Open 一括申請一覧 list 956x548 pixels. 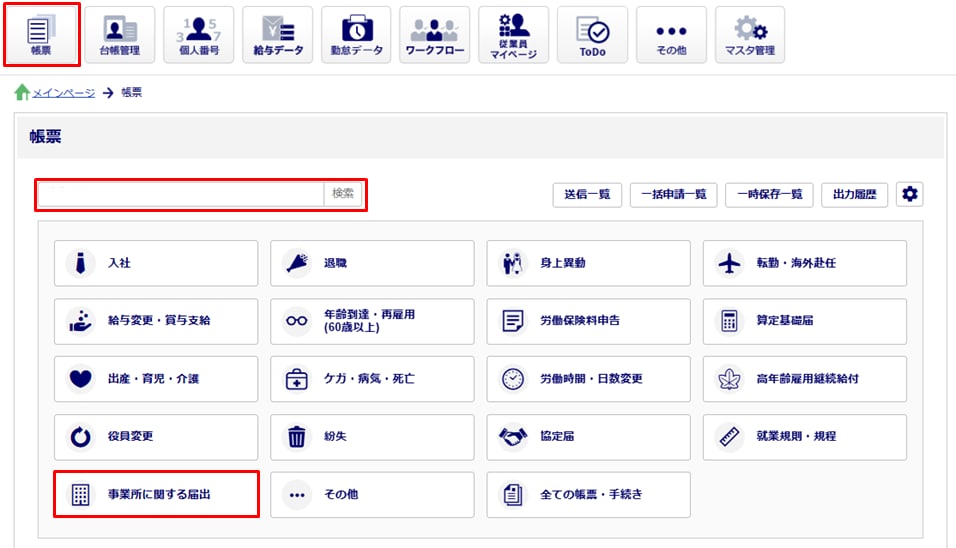point(673,194)
